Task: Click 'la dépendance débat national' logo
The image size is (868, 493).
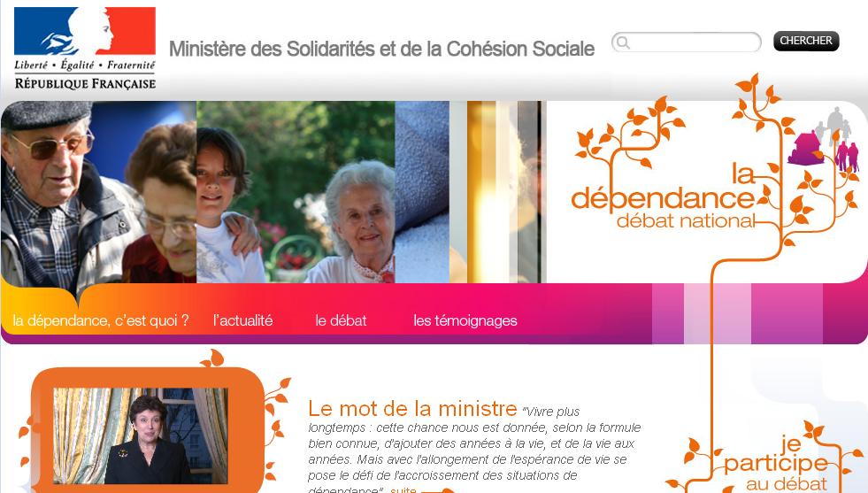Action: [664, 196]
